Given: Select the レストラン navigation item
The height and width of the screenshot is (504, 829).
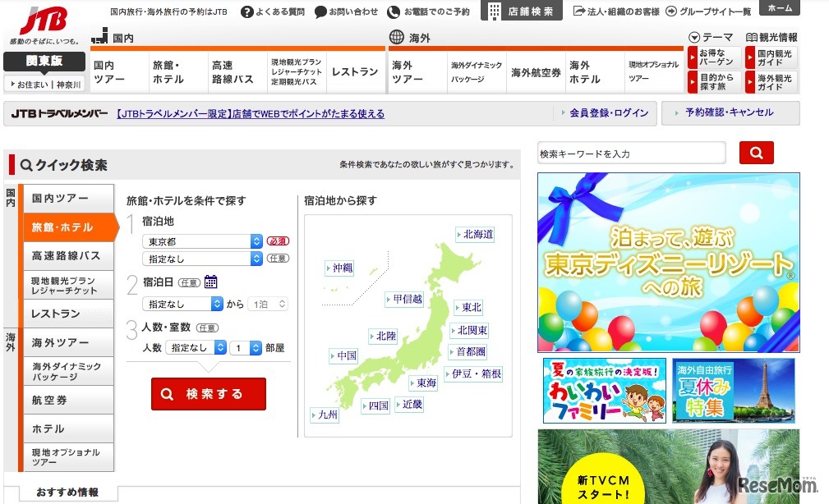Looking at the screenshot, I should coord(355,71).
